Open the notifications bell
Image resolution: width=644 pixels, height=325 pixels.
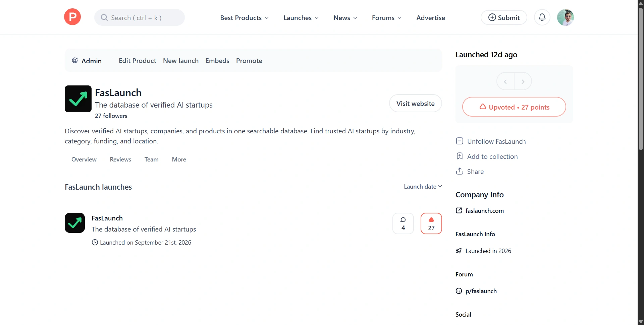[542, 17]
